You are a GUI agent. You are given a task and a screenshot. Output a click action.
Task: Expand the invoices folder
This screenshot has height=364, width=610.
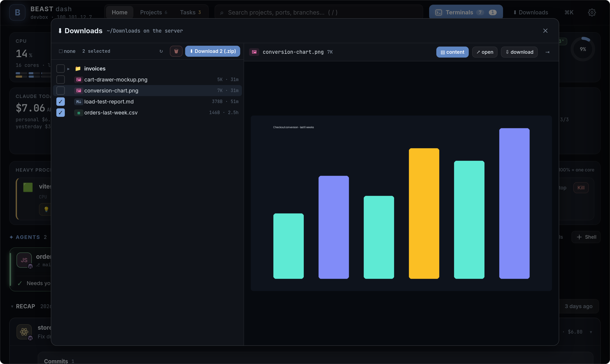(68, 69)
